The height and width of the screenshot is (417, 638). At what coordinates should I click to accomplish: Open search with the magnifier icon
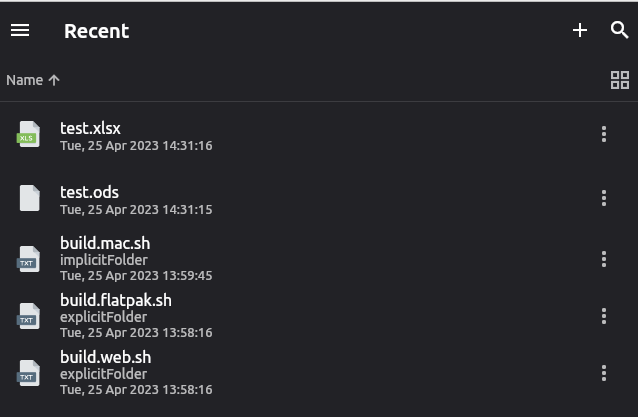(620, 30)
